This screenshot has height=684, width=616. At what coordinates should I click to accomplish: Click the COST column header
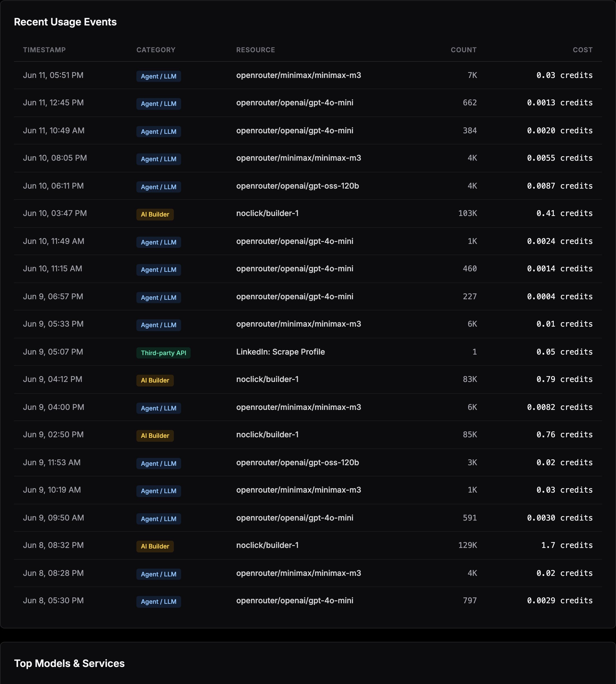(583, 50)
